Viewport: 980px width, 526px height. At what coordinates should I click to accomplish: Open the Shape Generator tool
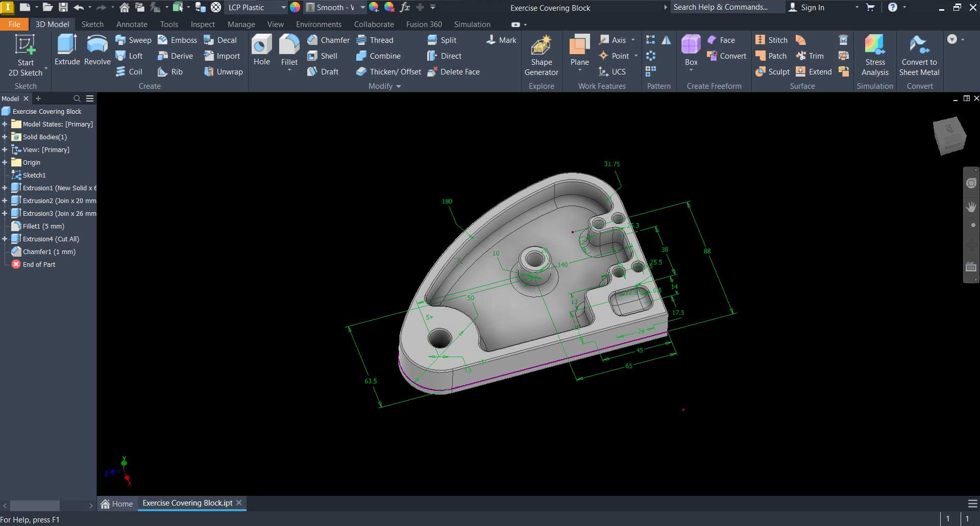tap(542, 56)
